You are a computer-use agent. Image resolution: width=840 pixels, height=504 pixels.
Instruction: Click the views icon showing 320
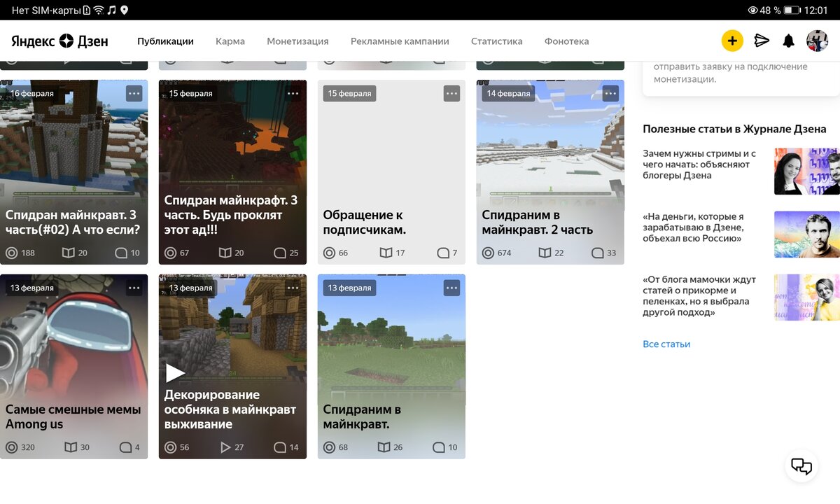tap(11, 447)
